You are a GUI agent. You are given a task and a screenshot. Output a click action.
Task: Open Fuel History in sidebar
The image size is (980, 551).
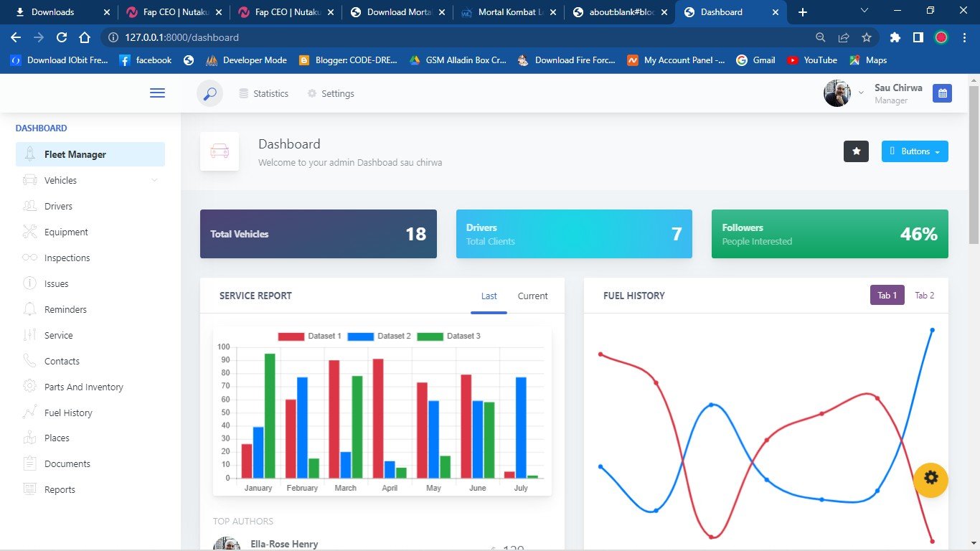pyautogui.click(x=68, y=413)
